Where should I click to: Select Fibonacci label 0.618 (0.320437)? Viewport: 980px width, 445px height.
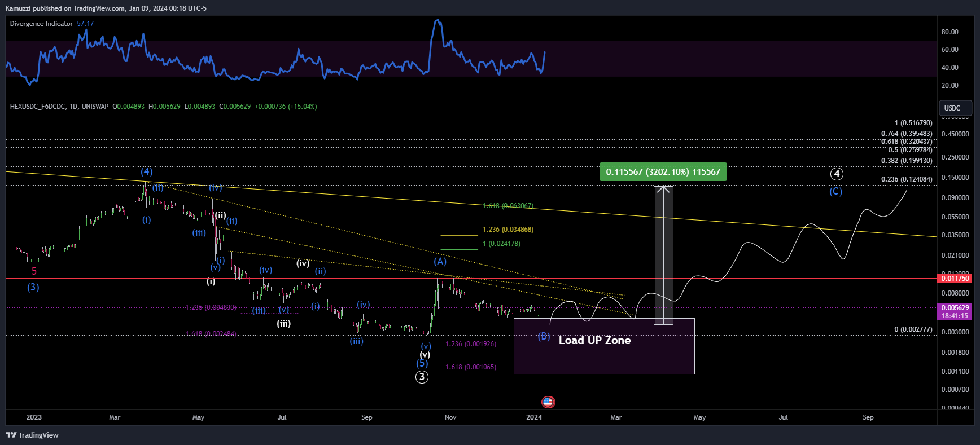tap(907, 142)
